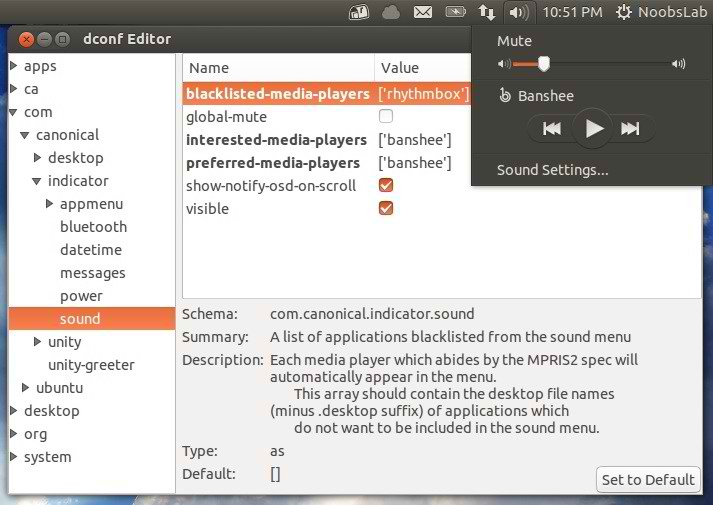Select the show-notify-osd-on-scroll key name

[x=271, y=185]
